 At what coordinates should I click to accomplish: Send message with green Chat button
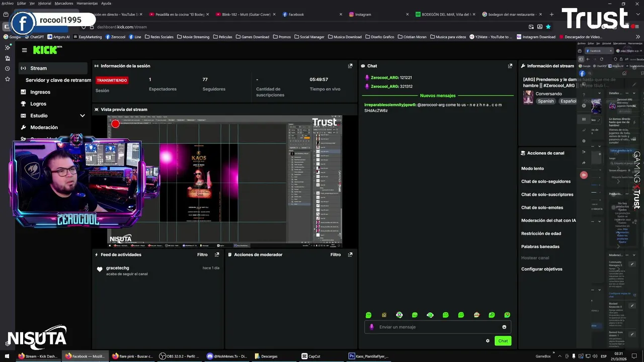tap(503, 341)
